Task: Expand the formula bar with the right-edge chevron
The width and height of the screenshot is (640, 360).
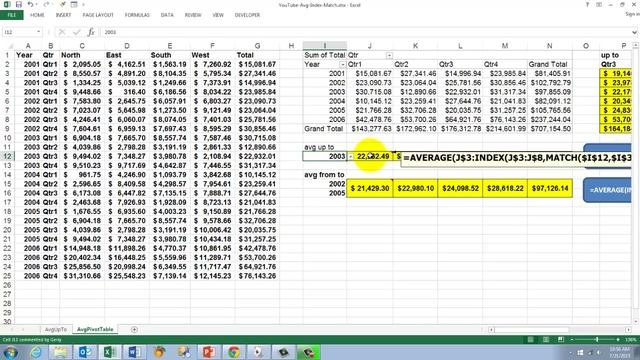Action: (x=634, y=32)
